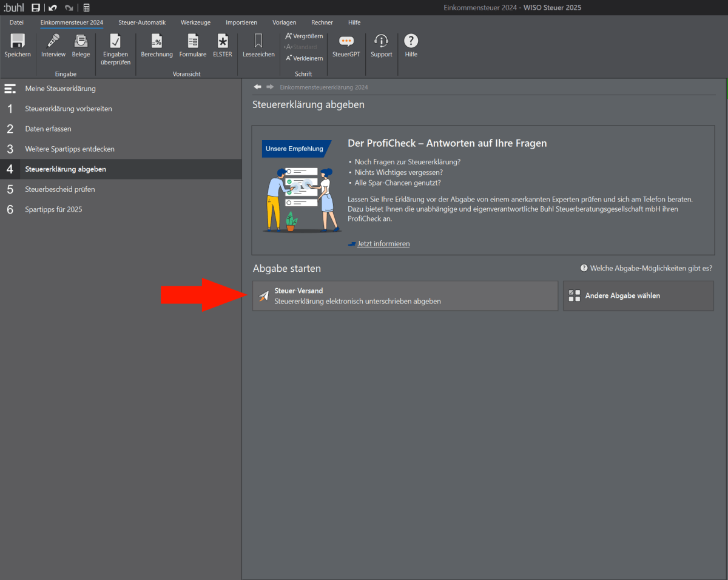This screenshot has width=728, height=580.
Task: Open the Werkzeuge tab
Action: coord(195,22)
